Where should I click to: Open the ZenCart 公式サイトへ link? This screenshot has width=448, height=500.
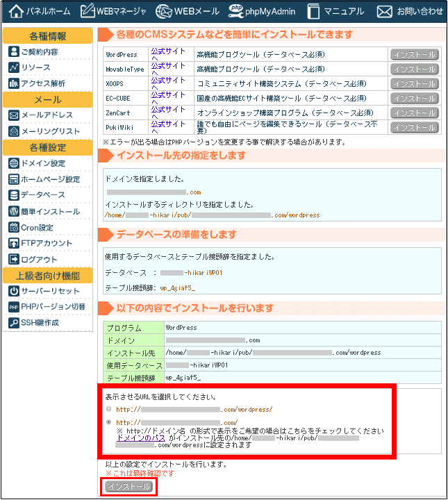[x=168, y=113]
